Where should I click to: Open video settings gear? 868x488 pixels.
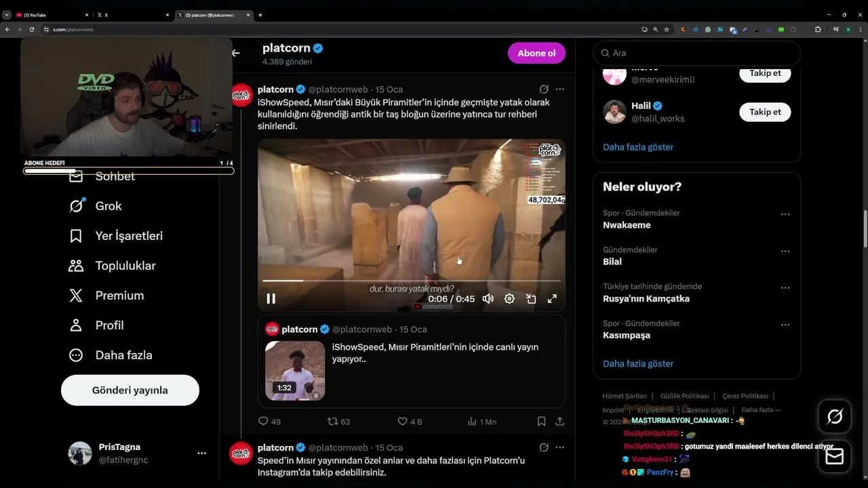pos(509,299)
